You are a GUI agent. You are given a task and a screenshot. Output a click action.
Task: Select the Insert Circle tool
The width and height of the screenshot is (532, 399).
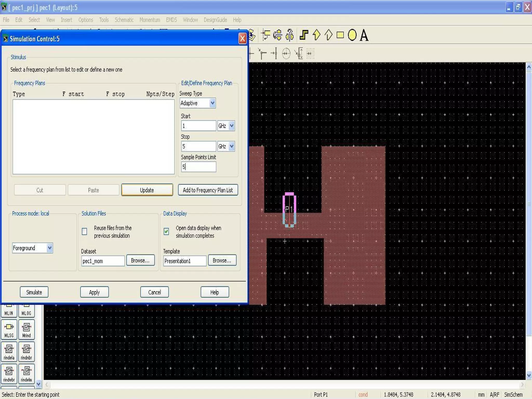352,35
